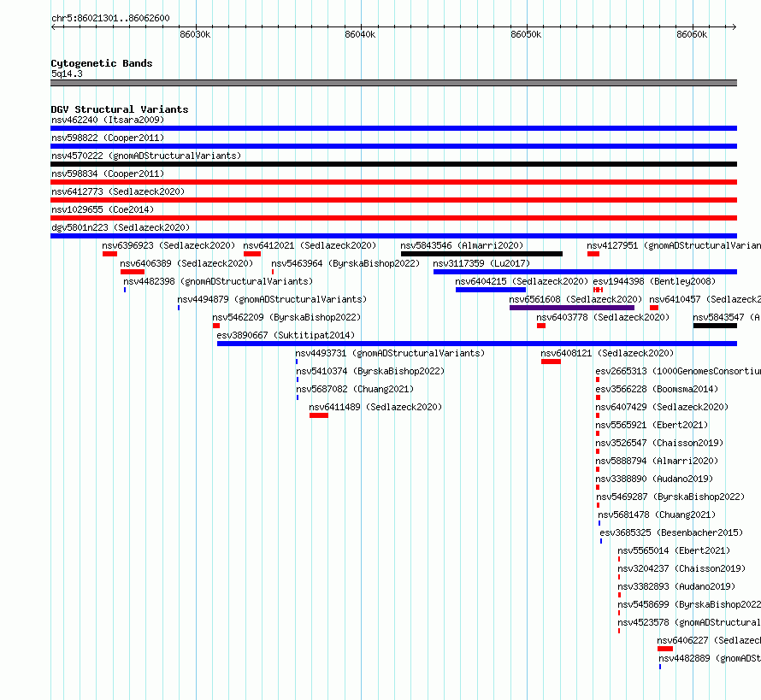Click nsv4127951 gnomAD variant label
Image resolution: width=761 pixels, height=700 pixels.
click(x=674, y=245)
